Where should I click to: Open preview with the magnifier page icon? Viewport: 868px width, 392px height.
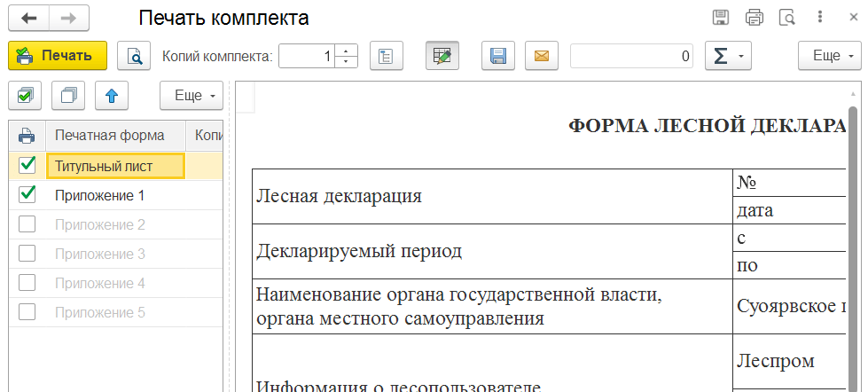[135, 55]
